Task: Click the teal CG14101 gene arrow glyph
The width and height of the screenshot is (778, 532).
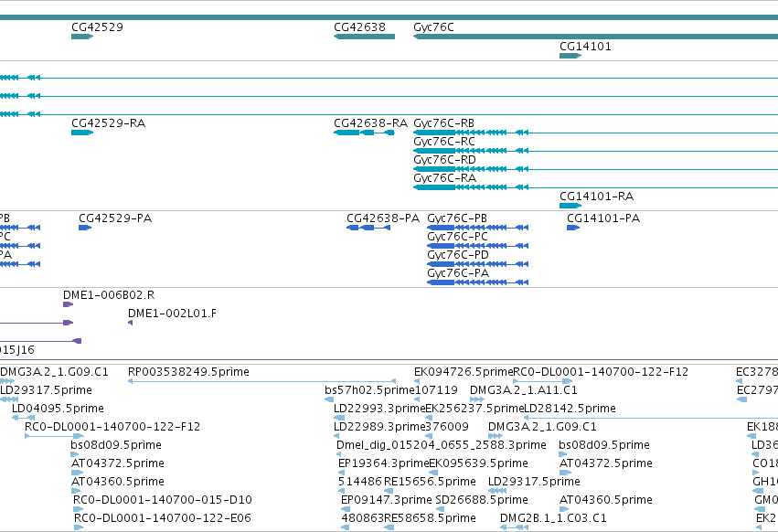Action: click(x=570, y=56)
